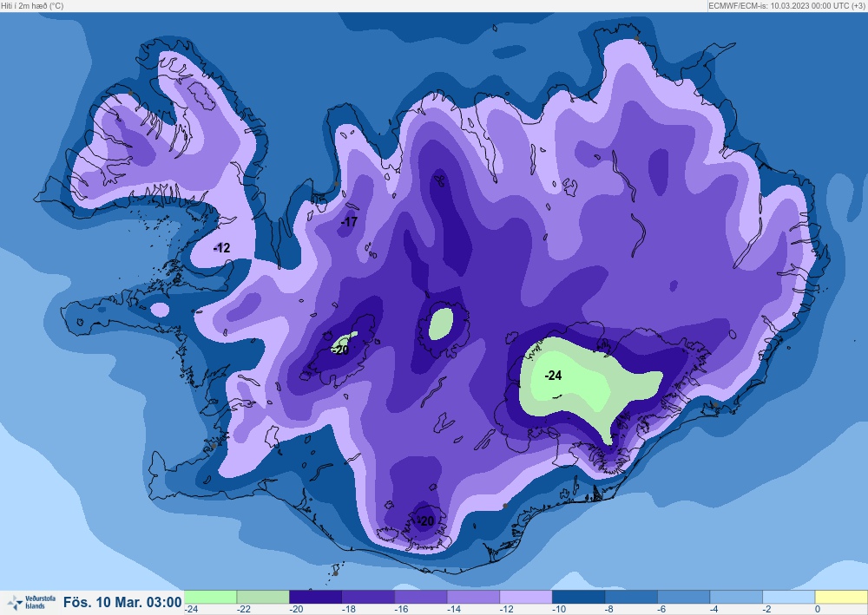868x615 pixels.
Task: Select the blue legend swatch starting at -8
Action: coord(631,597)
